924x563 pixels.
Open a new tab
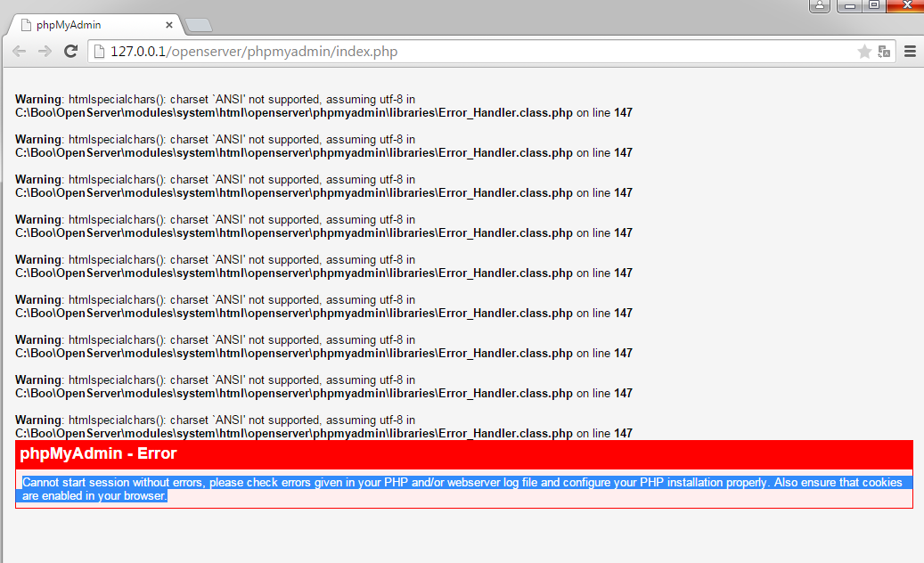point(199,25)
